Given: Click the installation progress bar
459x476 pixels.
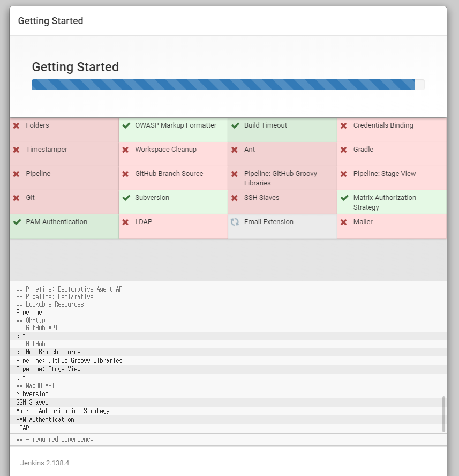Looking at the screenshot, I should 228,85.
